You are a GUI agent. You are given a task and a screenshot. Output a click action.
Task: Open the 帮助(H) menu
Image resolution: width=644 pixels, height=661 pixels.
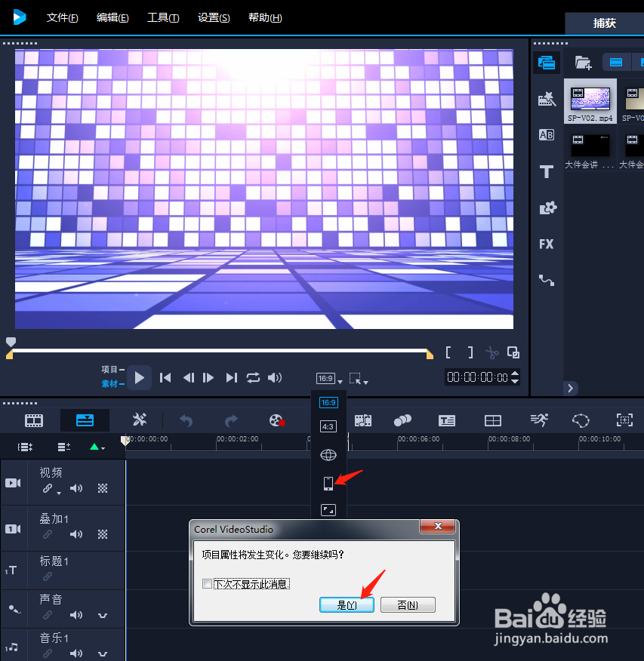coord(265,17)
